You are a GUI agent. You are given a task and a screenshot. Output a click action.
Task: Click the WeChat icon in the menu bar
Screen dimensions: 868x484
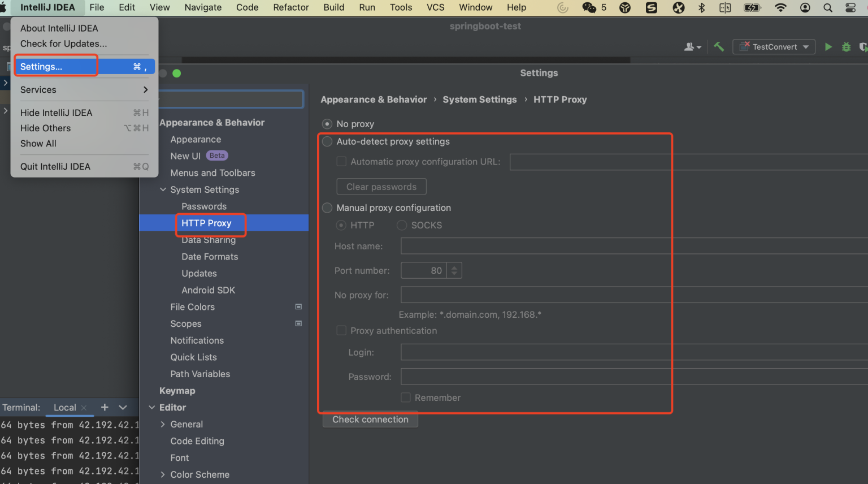tap(589, 7)
